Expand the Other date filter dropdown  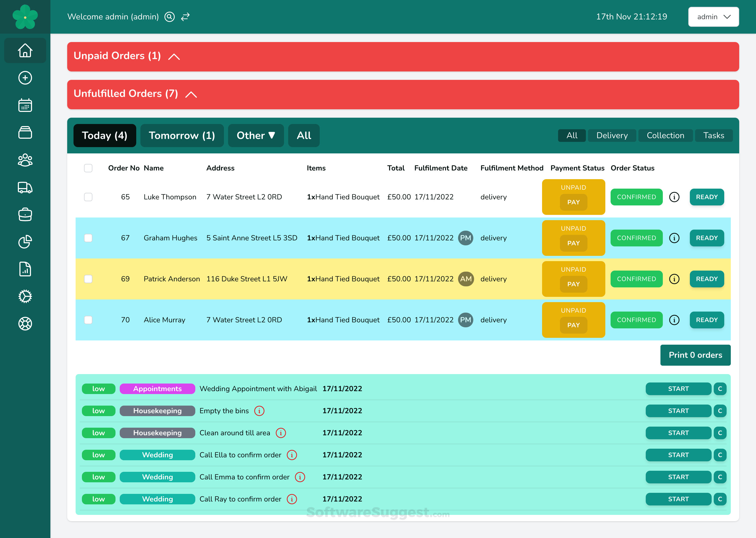pos(255,136)
